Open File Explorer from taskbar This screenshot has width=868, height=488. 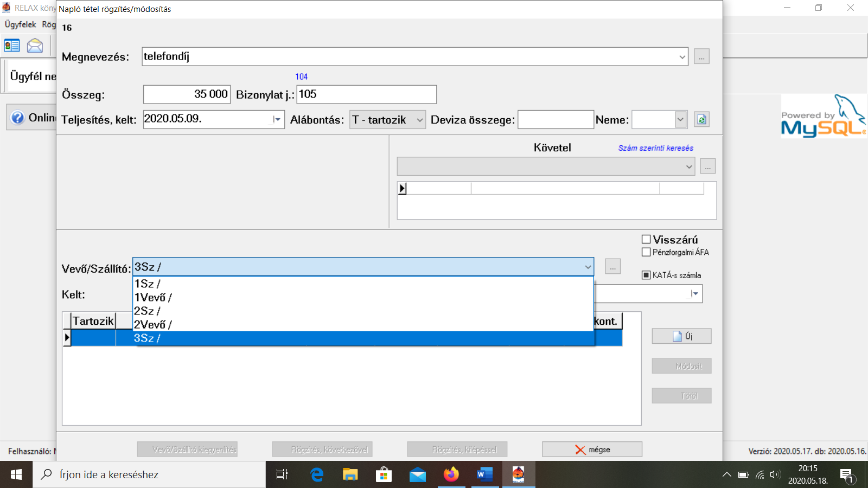(x=350, y=474)
